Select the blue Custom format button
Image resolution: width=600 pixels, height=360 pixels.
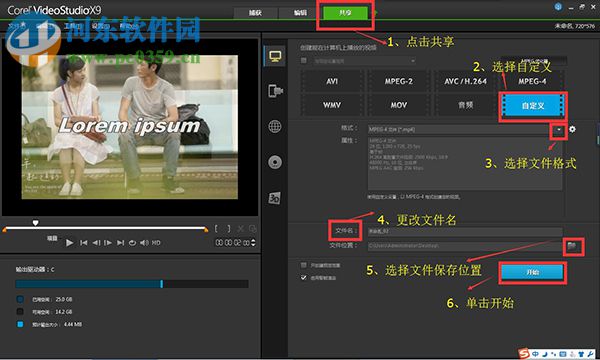tap(533, 106)
